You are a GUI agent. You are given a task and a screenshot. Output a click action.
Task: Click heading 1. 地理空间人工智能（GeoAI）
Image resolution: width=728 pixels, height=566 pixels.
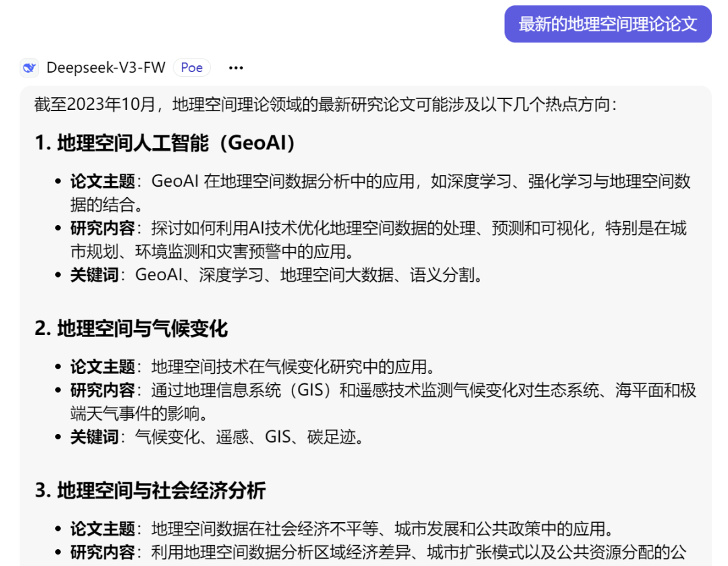pos(165,143)
